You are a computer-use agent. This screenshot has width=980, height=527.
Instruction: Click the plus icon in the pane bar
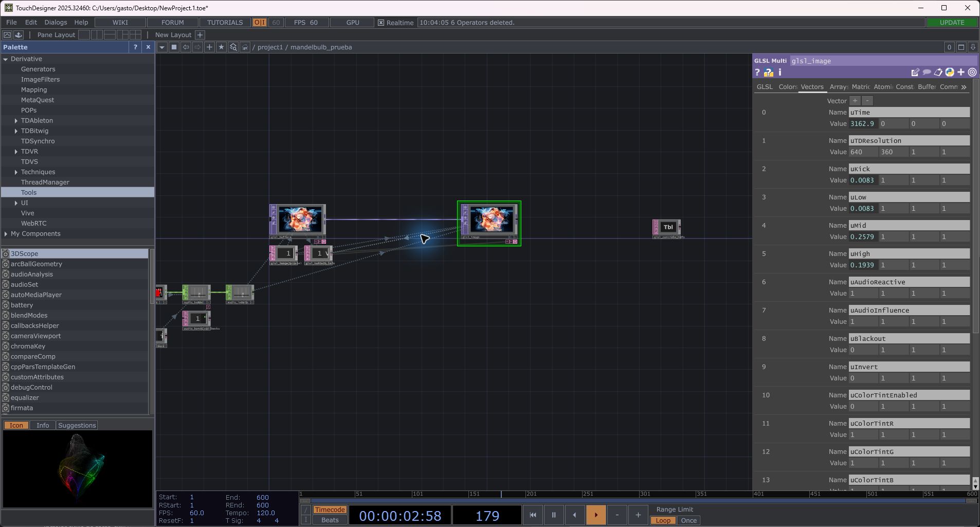tap(209, 47)
